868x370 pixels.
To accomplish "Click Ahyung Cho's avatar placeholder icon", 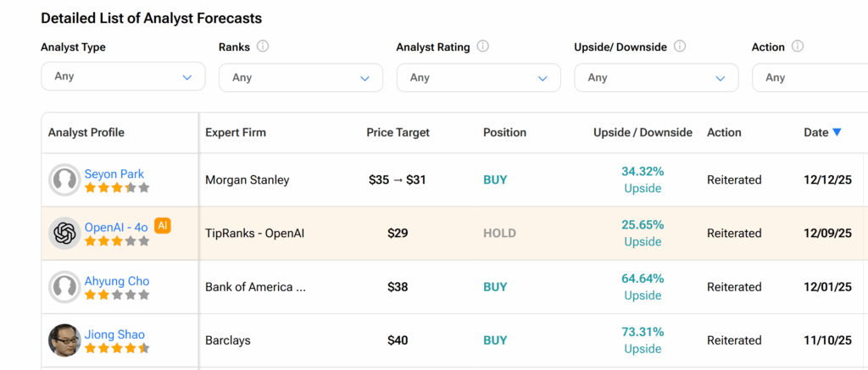I will pos(64,287).
